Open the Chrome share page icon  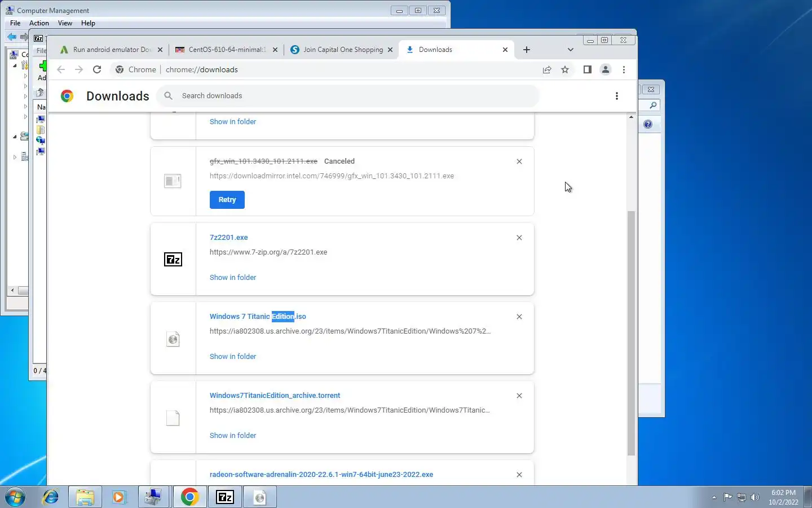[x=547, y=69]
